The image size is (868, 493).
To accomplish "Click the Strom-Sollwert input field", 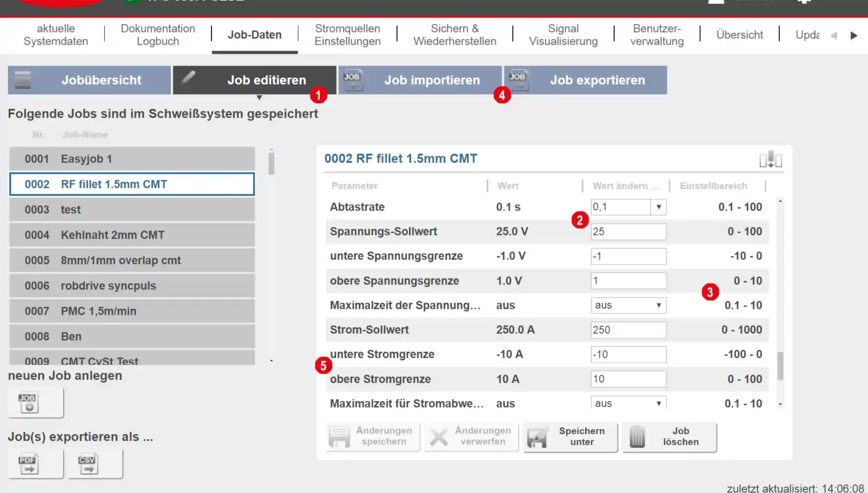I will 628,330.
